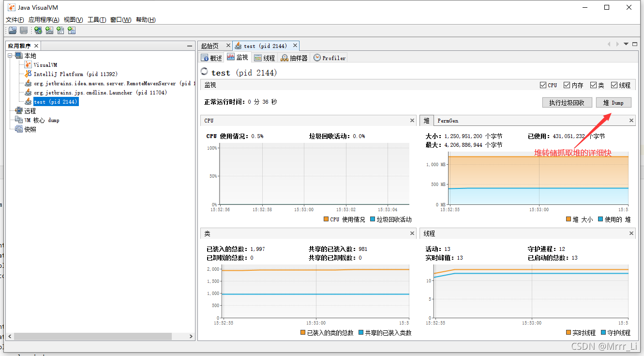The image size is (644, 356).
Task: Click Add VM Coredump toolbar icon
Action: [x=60, y=31]
